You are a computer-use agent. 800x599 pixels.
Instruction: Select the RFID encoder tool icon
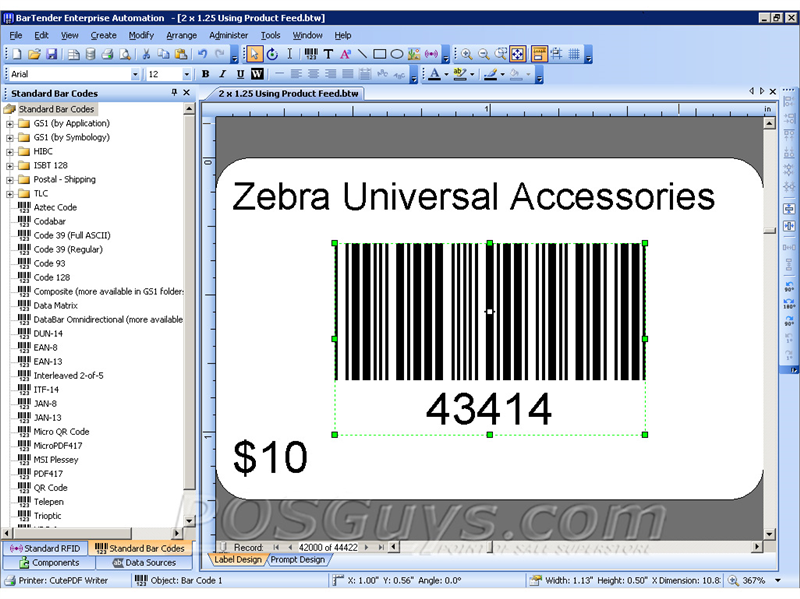[x=431, y=54]
